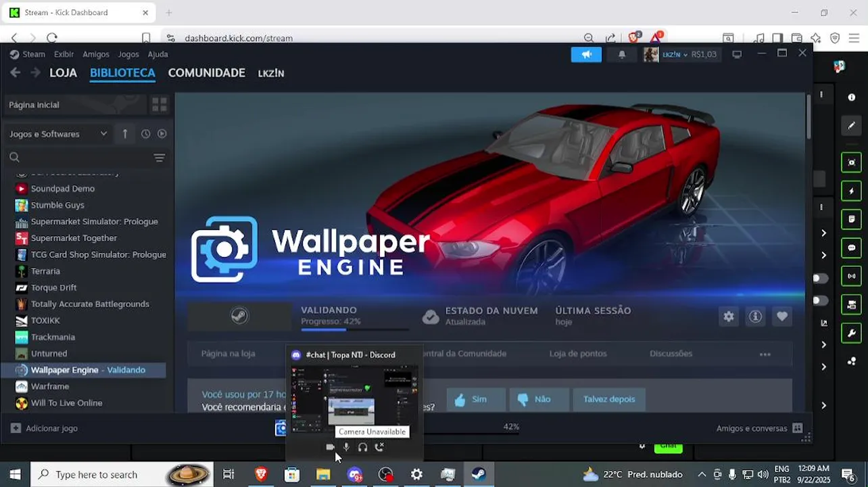Click Kick dashboard pencil edit icon
868x487 pixels.
852,125
